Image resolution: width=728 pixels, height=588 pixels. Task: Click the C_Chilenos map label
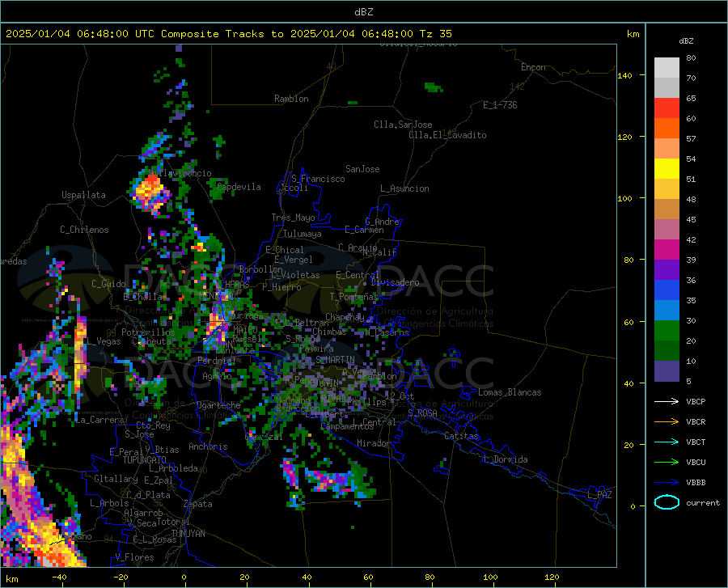coord(84,230)
